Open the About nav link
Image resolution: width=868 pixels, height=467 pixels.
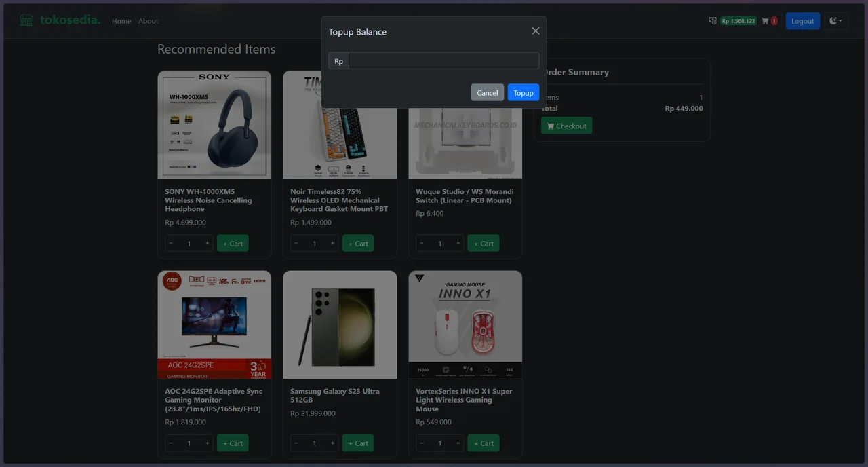[148, 21]
